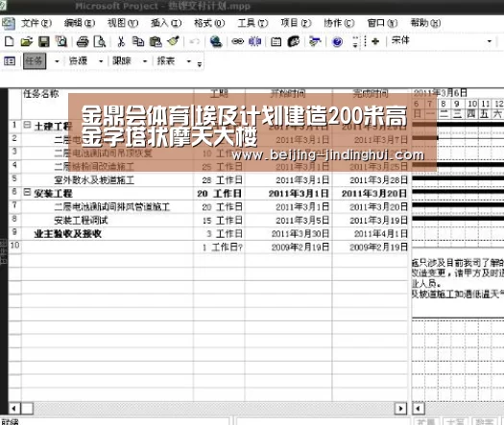Open the 帮助 menu
Screen dimensions: 504x425
pos(425,23)
